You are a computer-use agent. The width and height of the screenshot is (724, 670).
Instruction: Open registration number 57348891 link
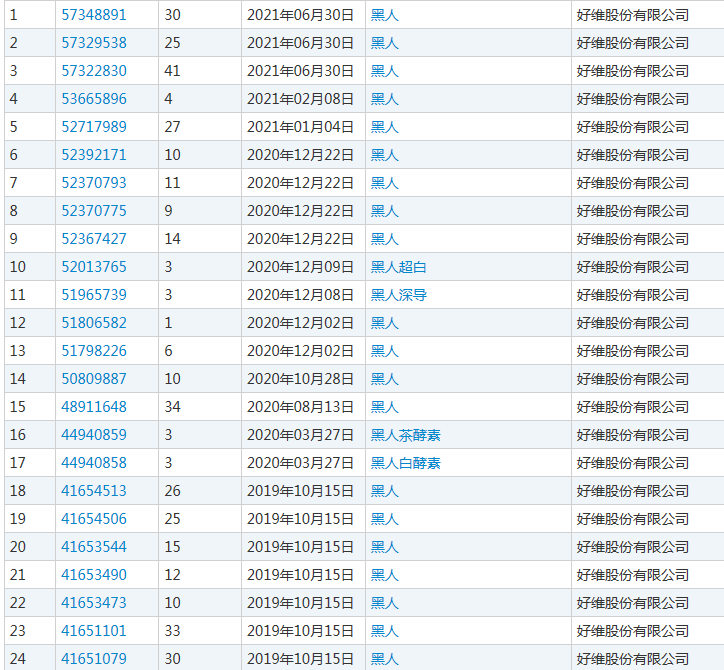(94, 15)
